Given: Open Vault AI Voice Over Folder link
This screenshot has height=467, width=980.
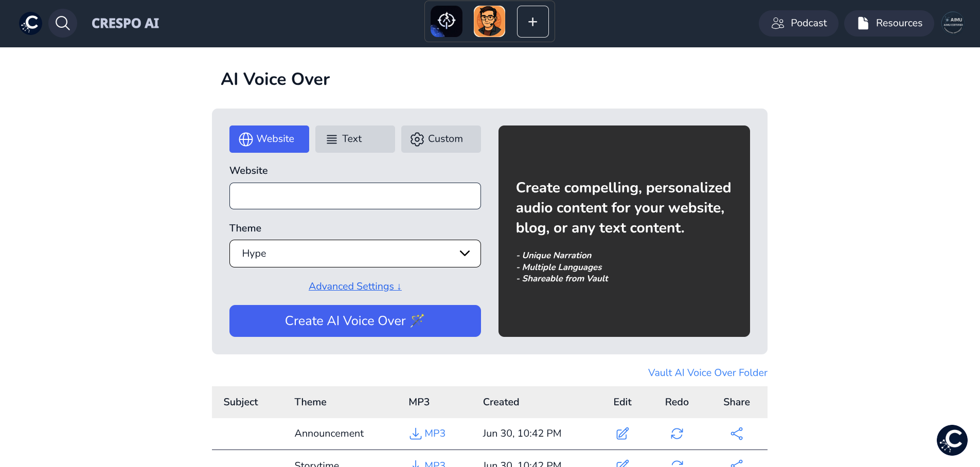Looking at the screenshot, I should [707, 372].
